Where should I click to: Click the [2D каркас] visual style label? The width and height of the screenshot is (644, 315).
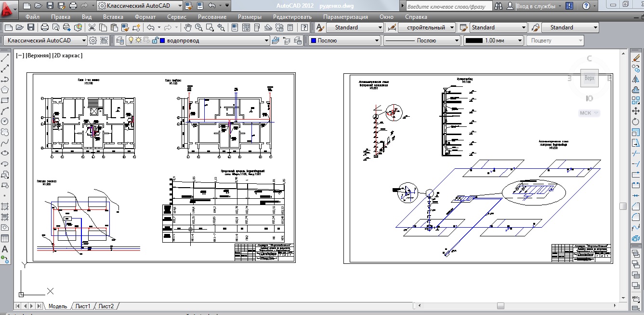[x=67, y=55]
